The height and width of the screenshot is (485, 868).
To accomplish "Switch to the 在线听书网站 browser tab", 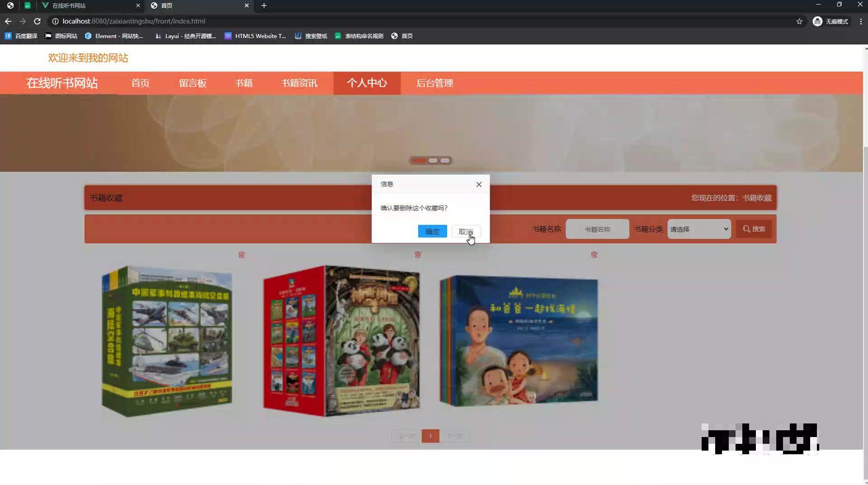I will (x=90, y=5).
